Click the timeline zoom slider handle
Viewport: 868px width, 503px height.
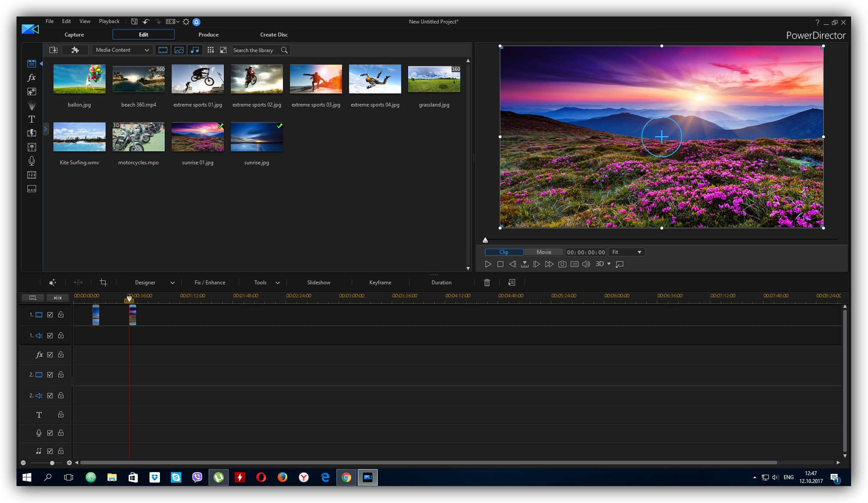(52, 463)
